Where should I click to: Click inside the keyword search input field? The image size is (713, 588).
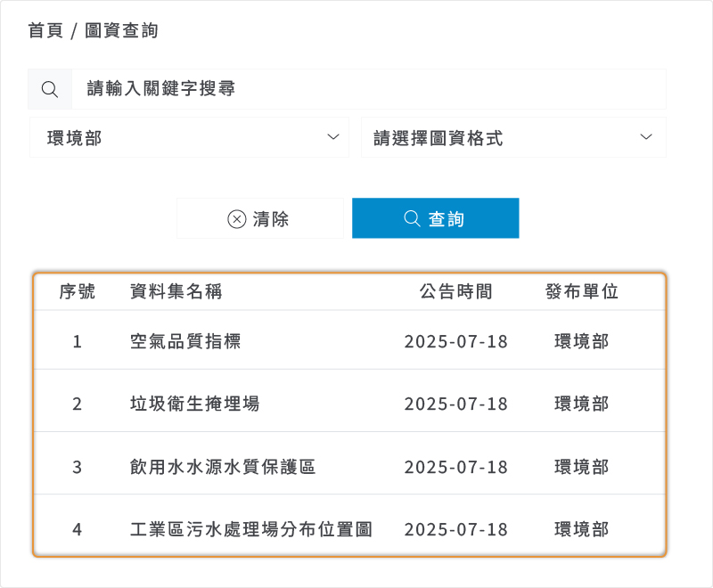[x=356, y=89]
